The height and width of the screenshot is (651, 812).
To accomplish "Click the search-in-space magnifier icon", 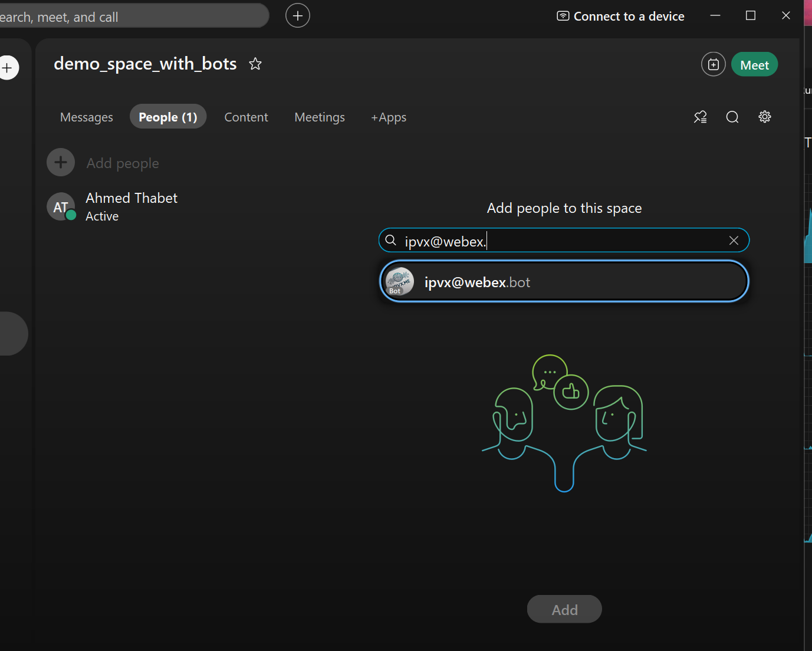I will pos(732,117).
